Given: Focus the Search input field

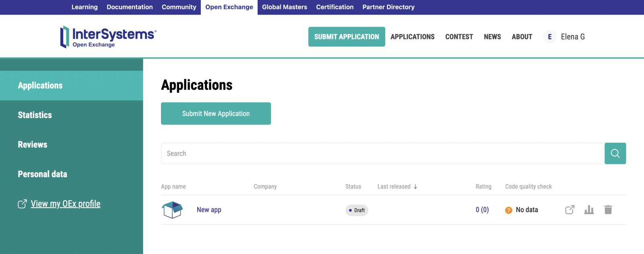Looking at the screenshot, I should coord(383,153).
